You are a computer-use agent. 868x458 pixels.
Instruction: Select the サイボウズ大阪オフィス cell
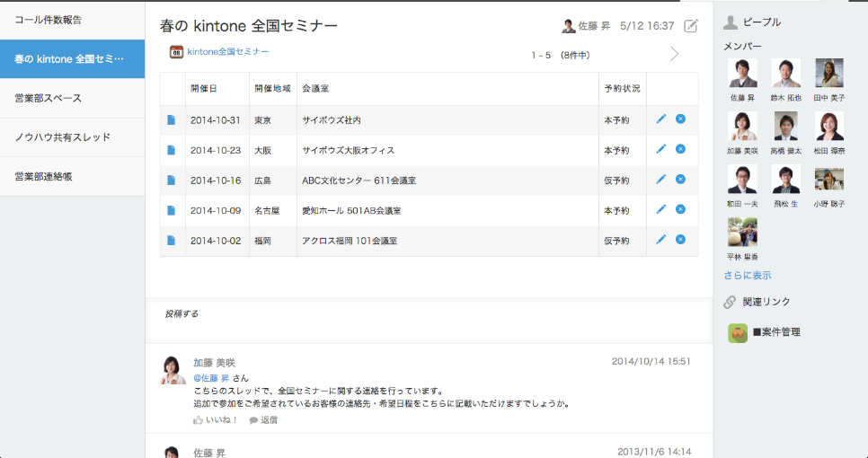click(447, 151)
